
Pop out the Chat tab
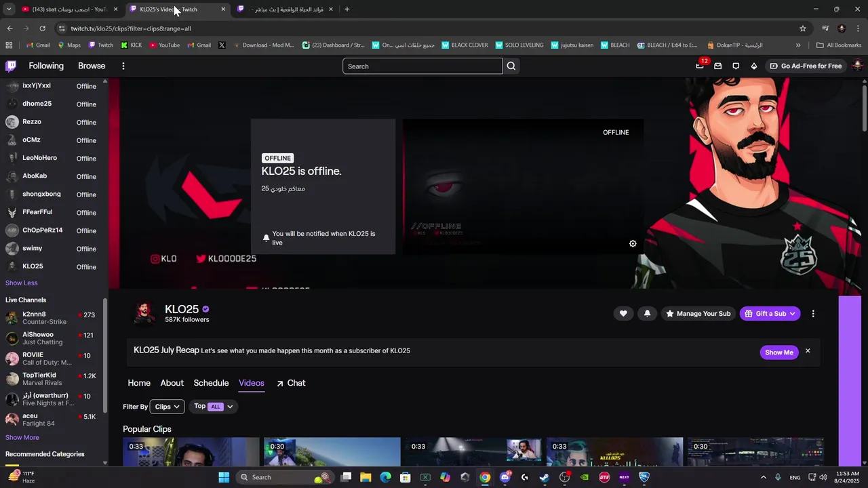pos(291,383)
